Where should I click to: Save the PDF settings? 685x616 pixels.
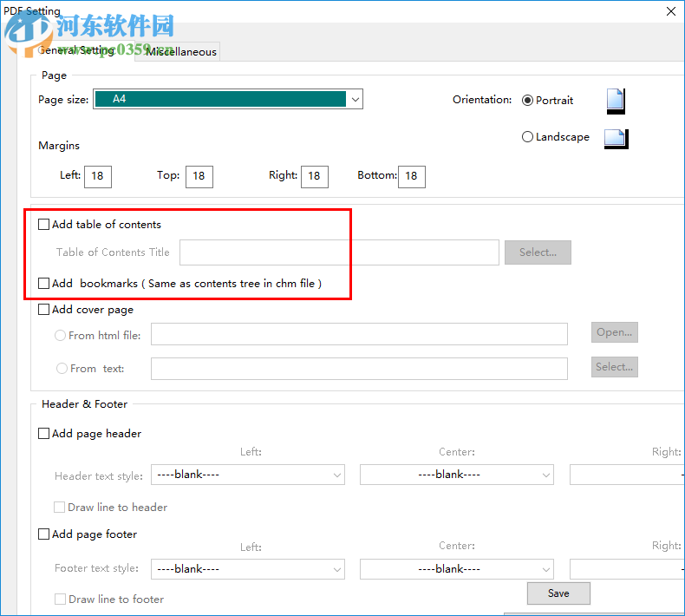pyautogui.click(x=558, y=593)
